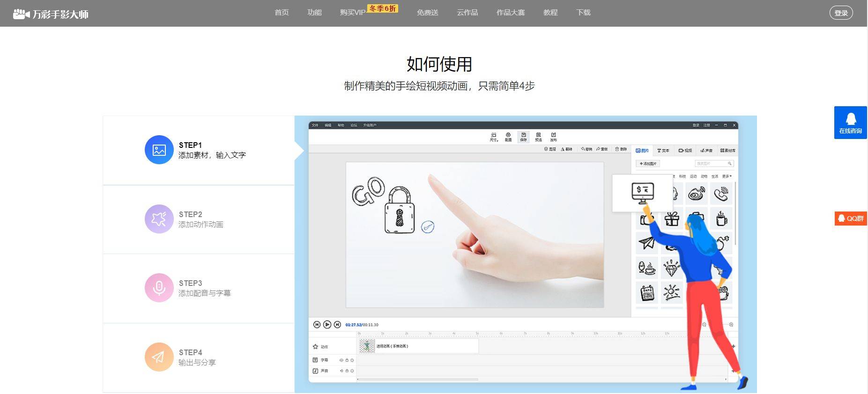Open the 首页 navigation item
This screenshot has width=868, height=394.
[282, 13]
